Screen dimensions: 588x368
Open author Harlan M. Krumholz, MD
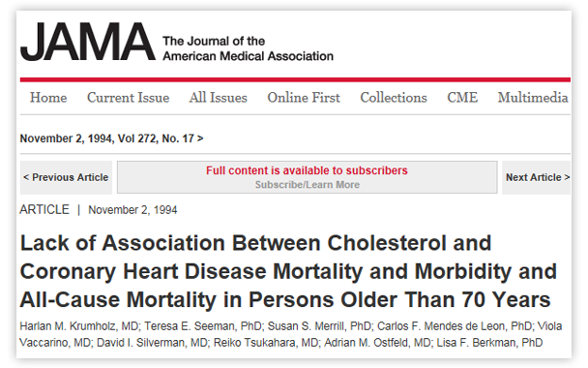point(79,326)
